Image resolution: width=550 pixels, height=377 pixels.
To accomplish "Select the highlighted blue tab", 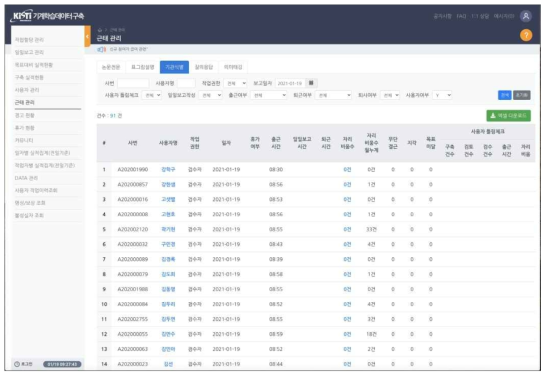I will (174, 67).
